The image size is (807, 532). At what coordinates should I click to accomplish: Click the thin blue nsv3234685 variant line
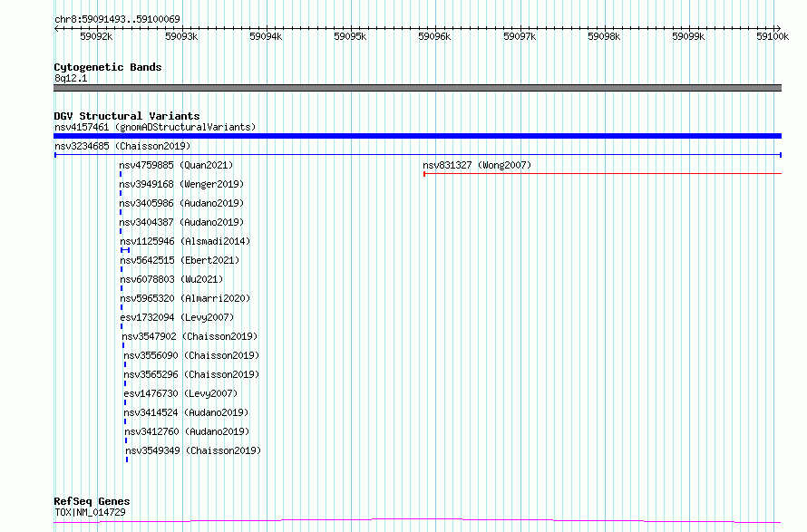417,155
